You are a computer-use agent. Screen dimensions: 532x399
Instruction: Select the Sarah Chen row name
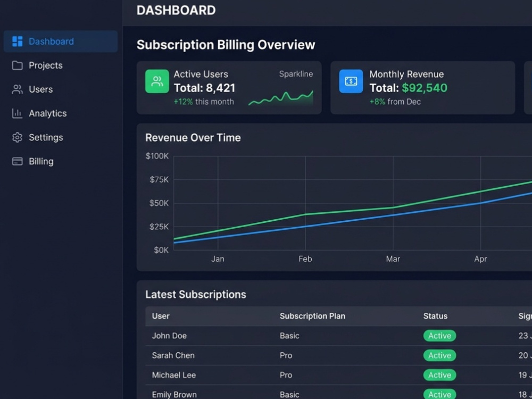pos(173,355)
